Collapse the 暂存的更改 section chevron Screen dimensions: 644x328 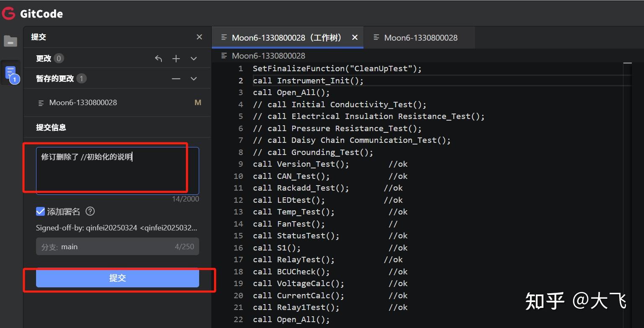tap(193, 78)
